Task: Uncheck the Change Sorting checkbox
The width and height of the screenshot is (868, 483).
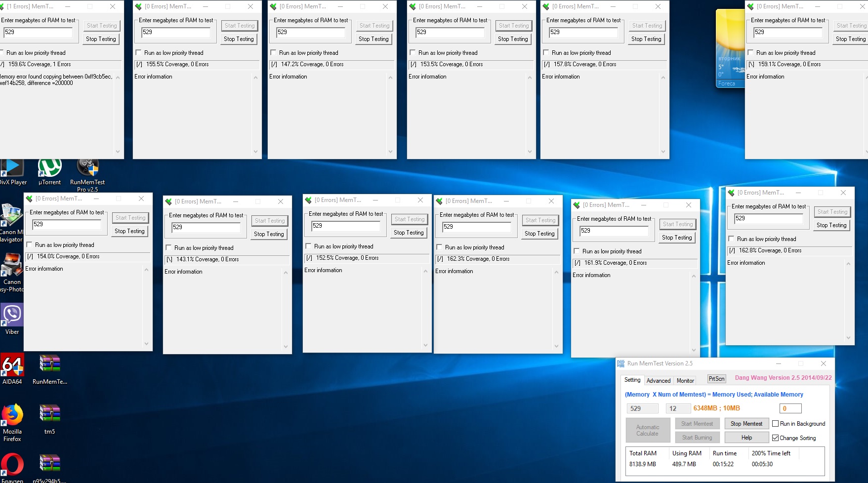Action: pyautogui.click(x=776, y=438)
